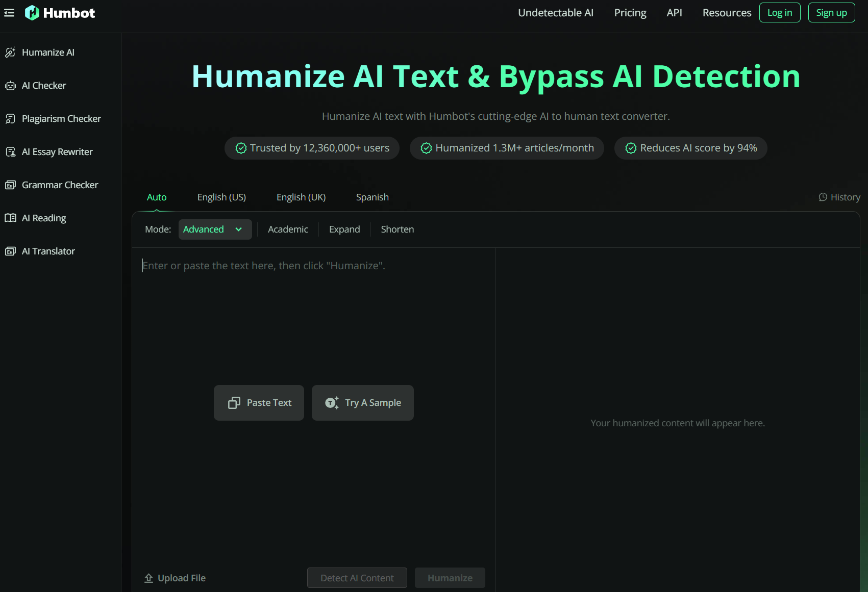Click into the text input area
This screenshot has height=592, width=868.
[x=313, y=316]
